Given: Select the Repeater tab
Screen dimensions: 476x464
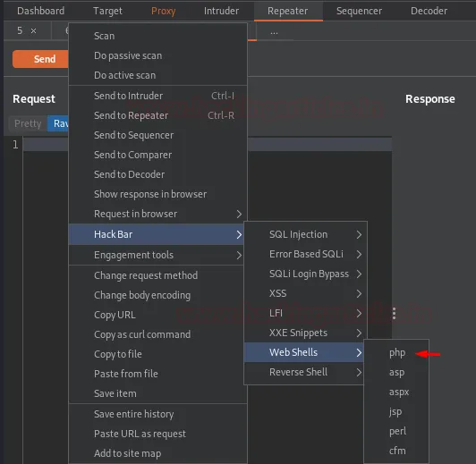Looking at the screenshot, I should point(288,11).
